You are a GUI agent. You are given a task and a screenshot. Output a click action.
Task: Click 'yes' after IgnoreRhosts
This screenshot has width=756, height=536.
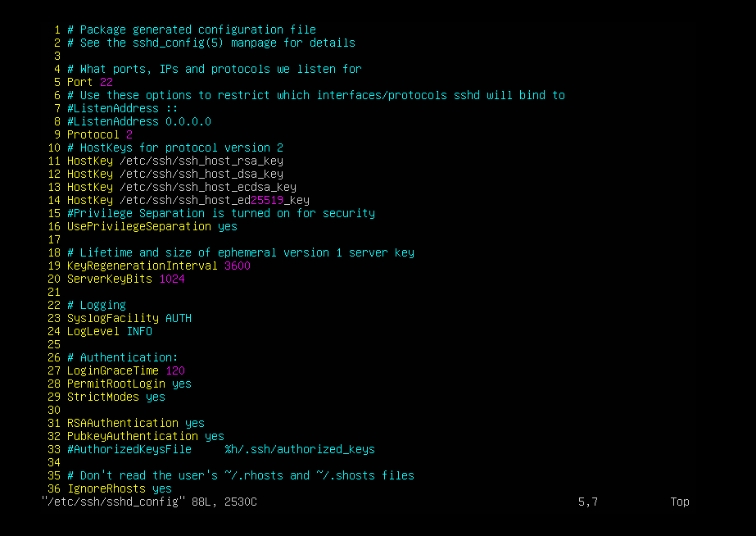pyautogui.click(x=162, y=488)
